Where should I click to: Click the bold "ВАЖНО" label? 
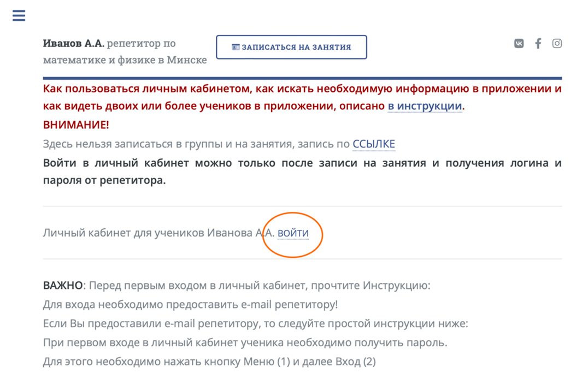point(63,286)
